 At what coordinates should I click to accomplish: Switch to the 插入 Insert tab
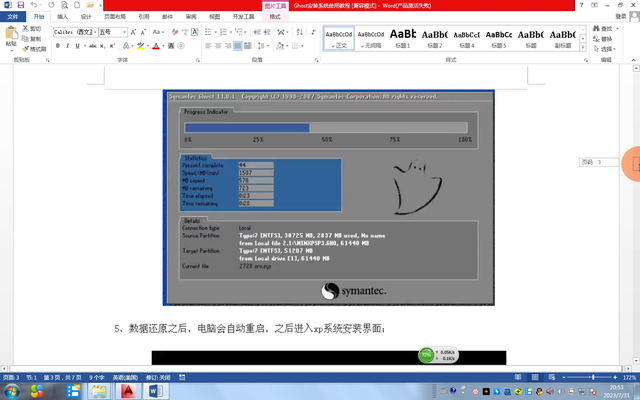pyautogui.click(x=62, y=17)
